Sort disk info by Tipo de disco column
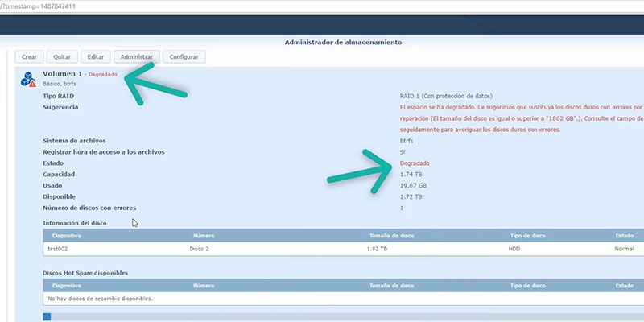This screenshot has width=644, height=322. 528,236
